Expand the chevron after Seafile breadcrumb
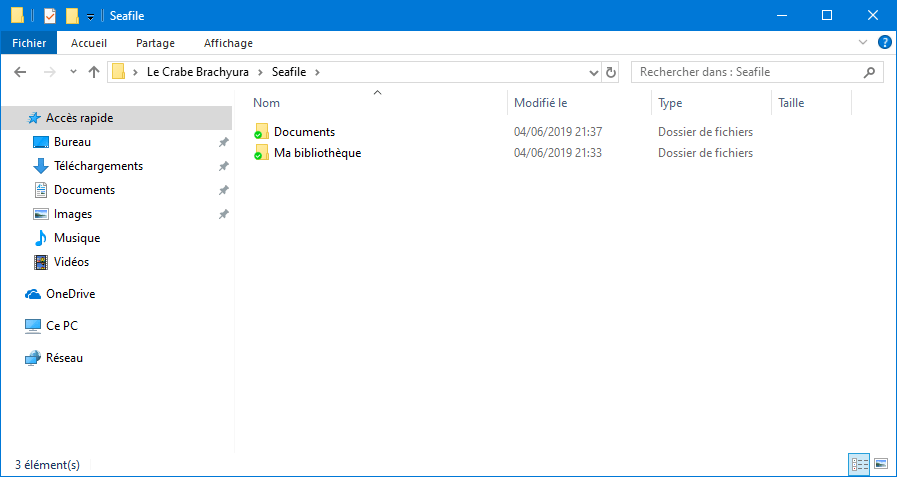This screenshot has height=477, width=897. (318, 72)
